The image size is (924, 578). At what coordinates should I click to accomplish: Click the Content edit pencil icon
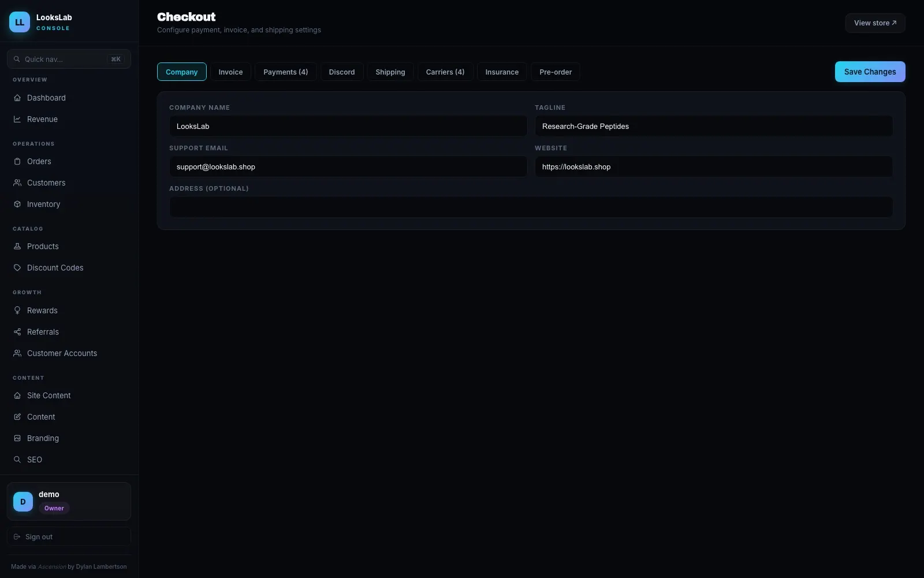[17, 417]
